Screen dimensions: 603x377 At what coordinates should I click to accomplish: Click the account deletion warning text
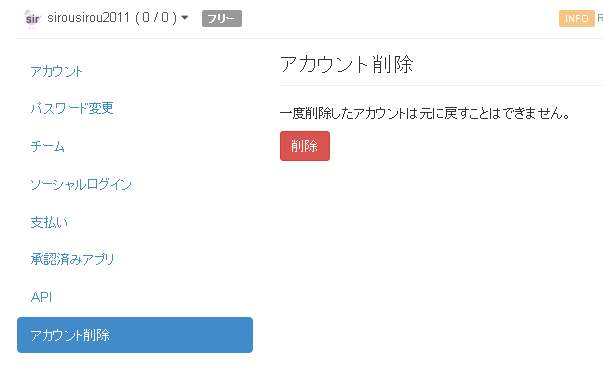pyautogui.click(x=425, y=113)
